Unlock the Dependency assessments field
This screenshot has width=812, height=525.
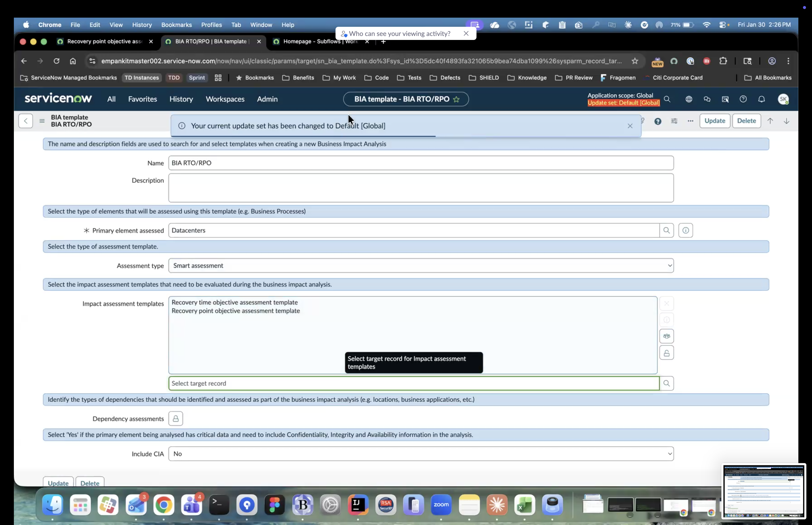tap(176, 419)
